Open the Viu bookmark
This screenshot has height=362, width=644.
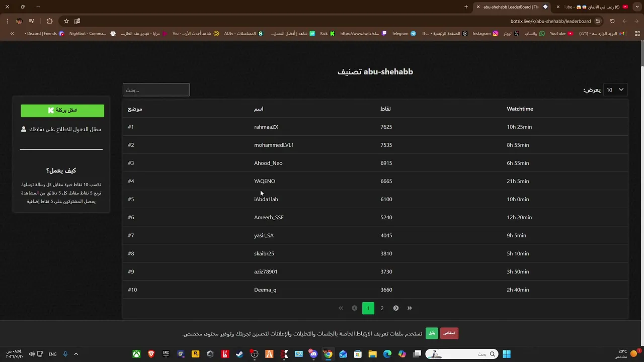coord(196,34)
